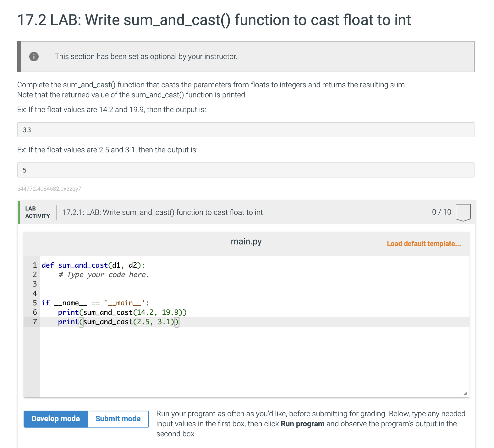Click line number 2 beside the comment line
Screen dimensions: 494x448
[x=35, y=275]
